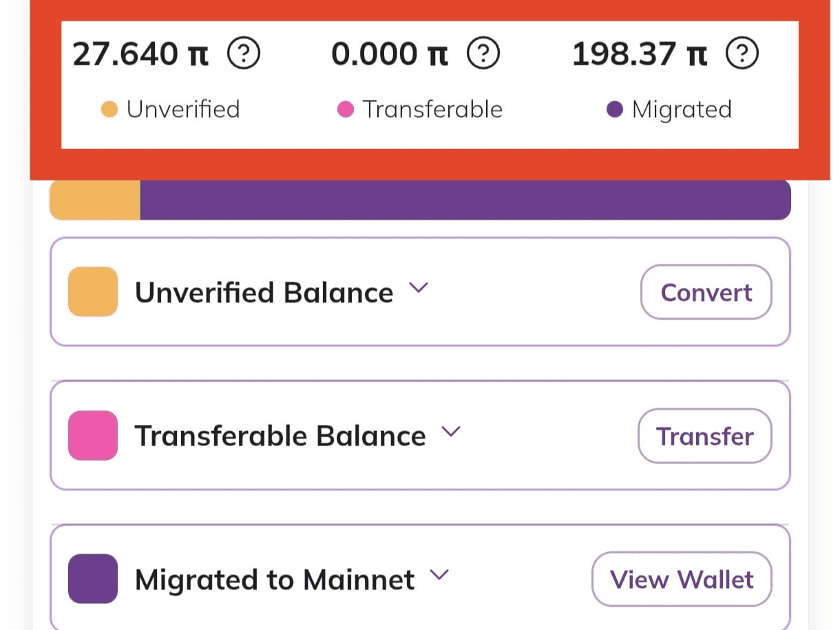This screenshot has width=840, height=630.
Task: Click the Transfer button
Action: (x=705, y=436)
